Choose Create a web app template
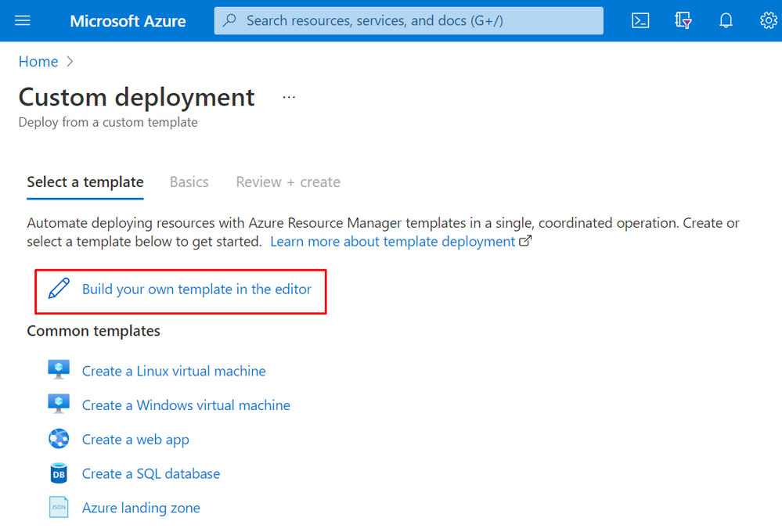782x532 pixels. tap(135, 440)
